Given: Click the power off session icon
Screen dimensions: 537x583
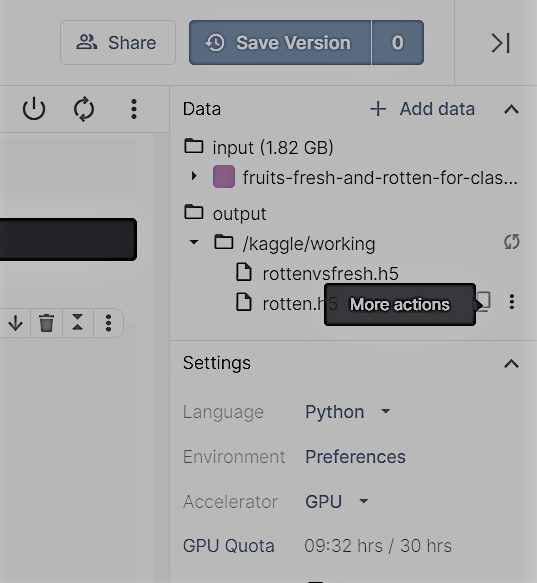Looking at the screenshot, I should [34, 109].
